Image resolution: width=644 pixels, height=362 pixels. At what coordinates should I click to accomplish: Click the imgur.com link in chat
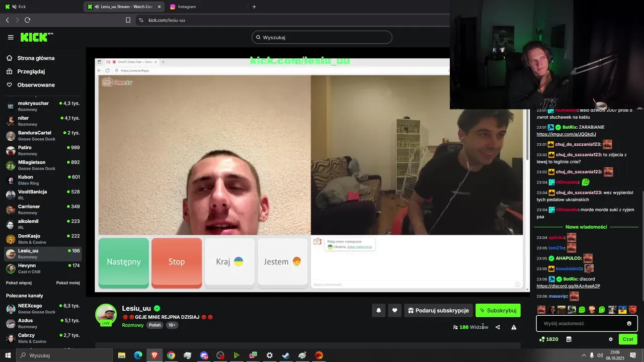(566, 134)
